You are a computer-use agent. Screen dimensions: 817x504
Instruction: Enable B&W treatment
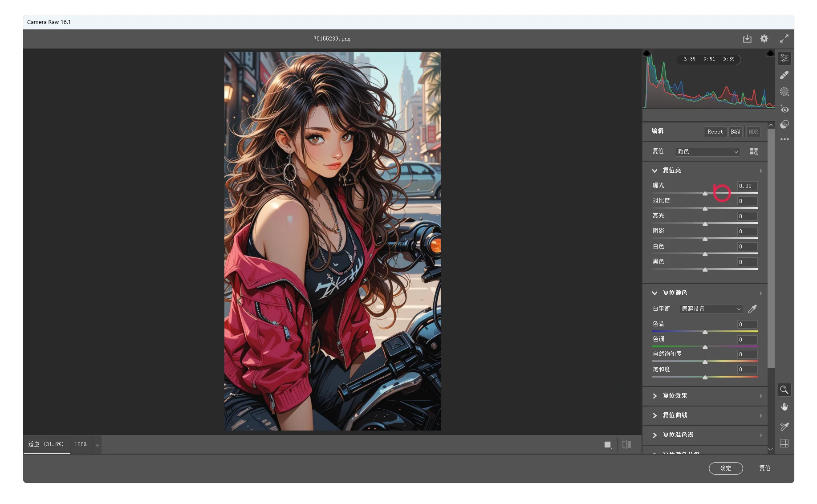coord(736,132)
